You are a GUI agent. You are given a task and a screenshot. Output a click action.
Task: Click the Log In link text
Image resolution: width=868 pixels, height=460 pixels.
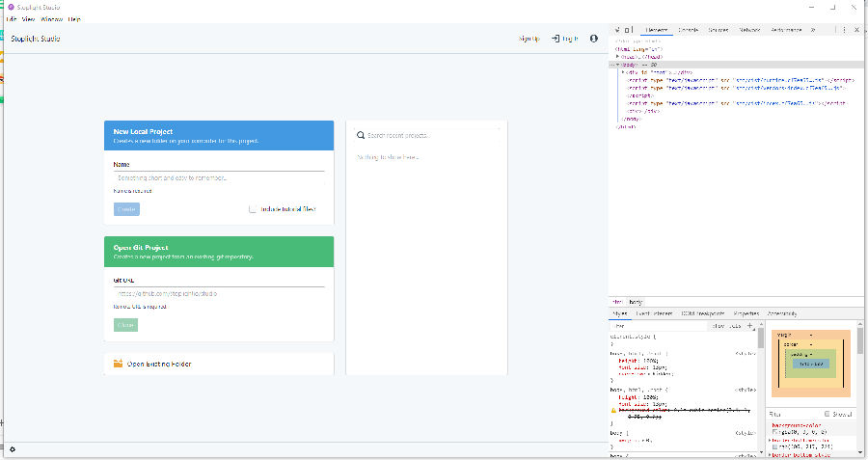click(570, 39)
